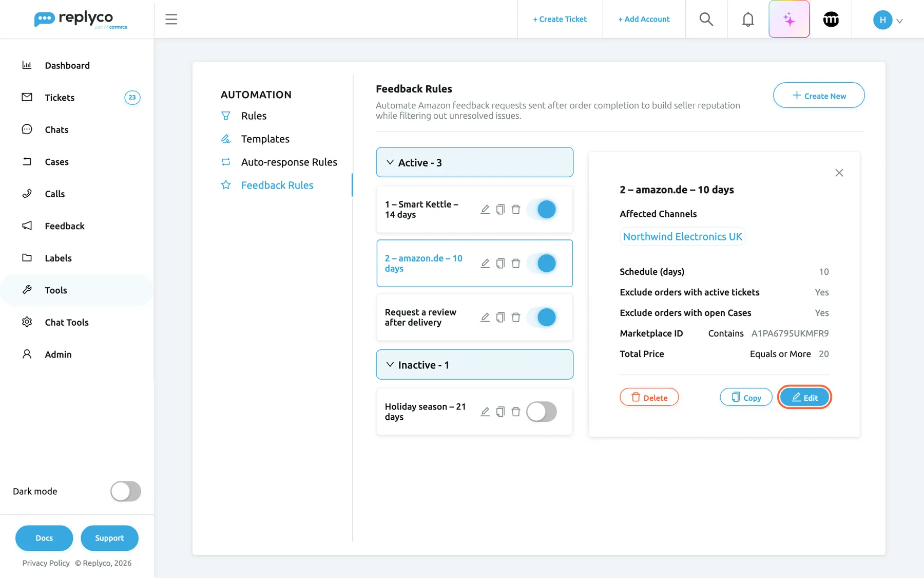Duplicate the amazon.de 10 days rule in list
Screen dimensions: 924x578
click(500, 263)
